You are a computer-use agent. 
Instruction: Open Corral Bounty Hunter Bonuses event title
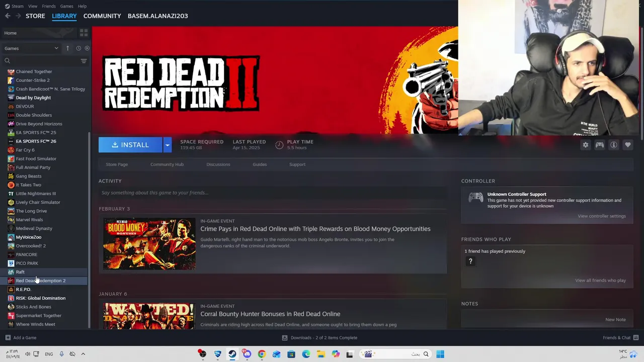(x=270, y=314)
